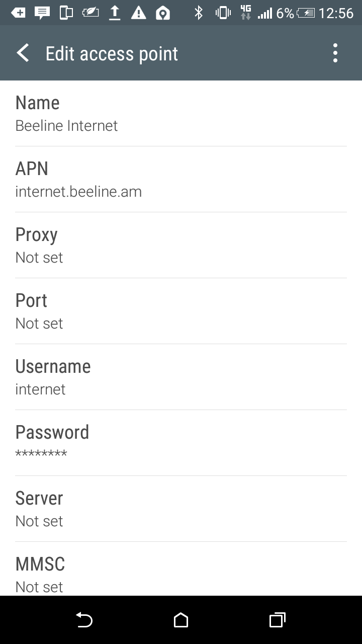This screenshot has height=644, width=362.
Task: Open the Proxy setting
Action: (x=181, y=246)
